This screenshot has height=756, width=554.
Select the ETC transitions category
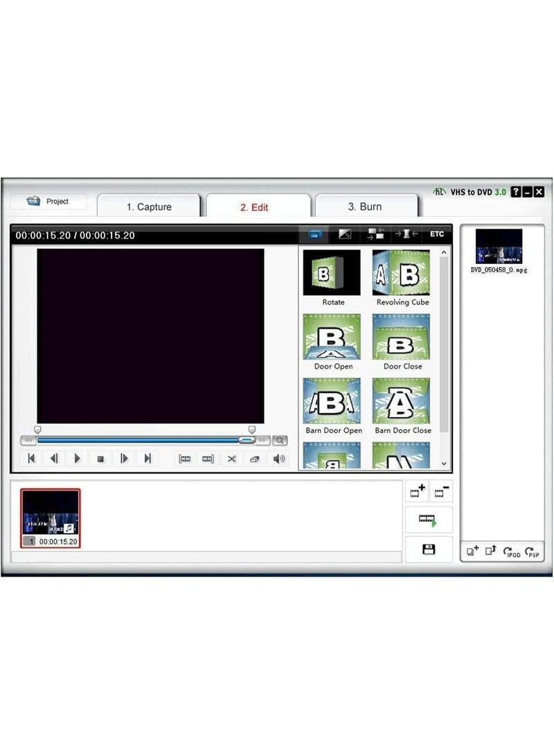point(436,234)
